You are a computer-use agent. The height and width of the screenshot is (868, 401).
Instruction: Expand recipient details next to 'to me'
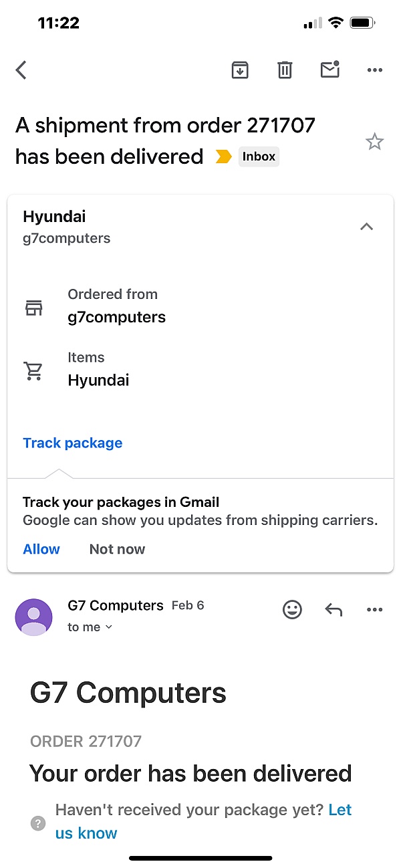pos(109,627)
